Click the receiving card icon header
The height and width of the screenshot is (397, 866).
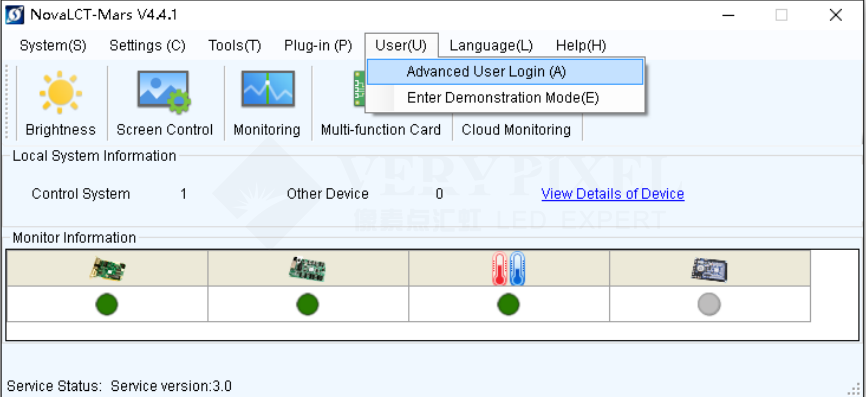pyautogui.click(x=307, y=269)
